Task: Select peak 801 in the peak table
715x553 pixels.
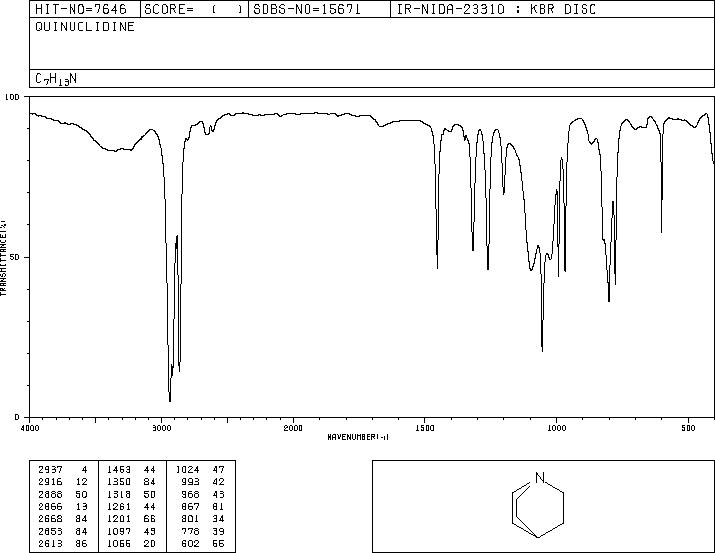Action: tap(191, 519)
